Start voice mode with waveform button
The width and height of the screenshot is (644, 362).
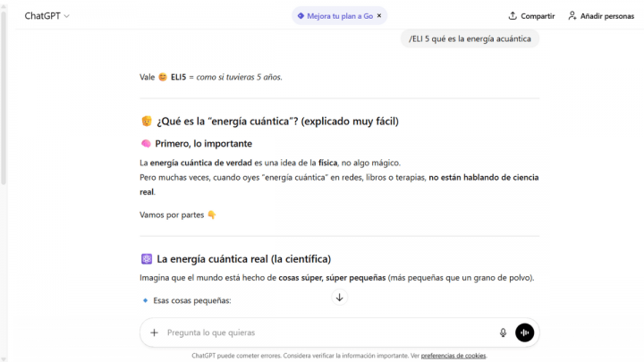(x=524, y=333)
